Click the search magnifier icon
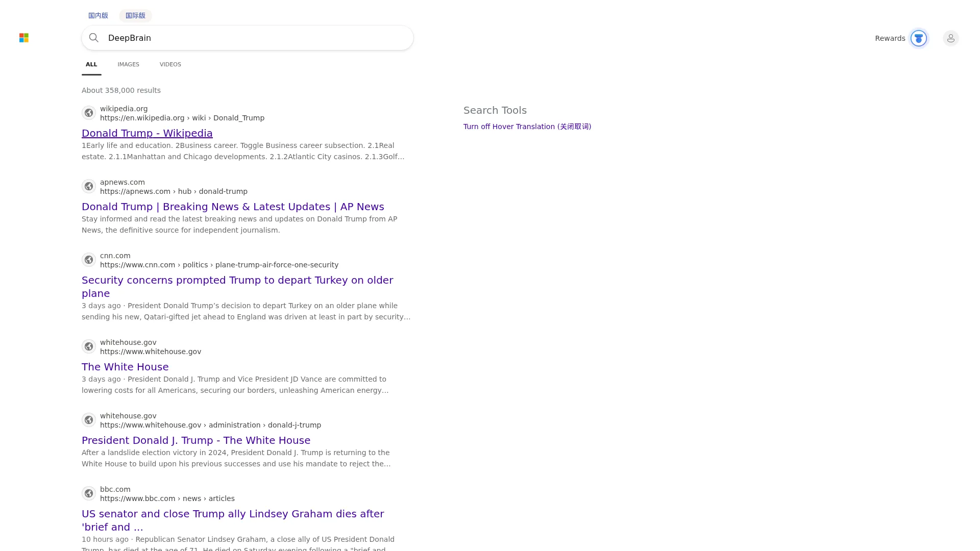980x551 pixels. 94,38
